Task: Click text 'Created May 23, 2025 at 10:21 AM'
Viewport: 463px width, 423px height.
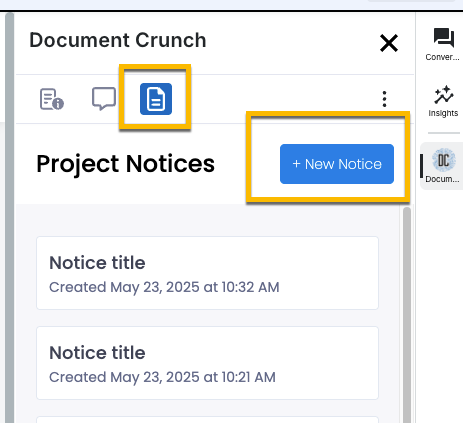Action: point(162,377)
